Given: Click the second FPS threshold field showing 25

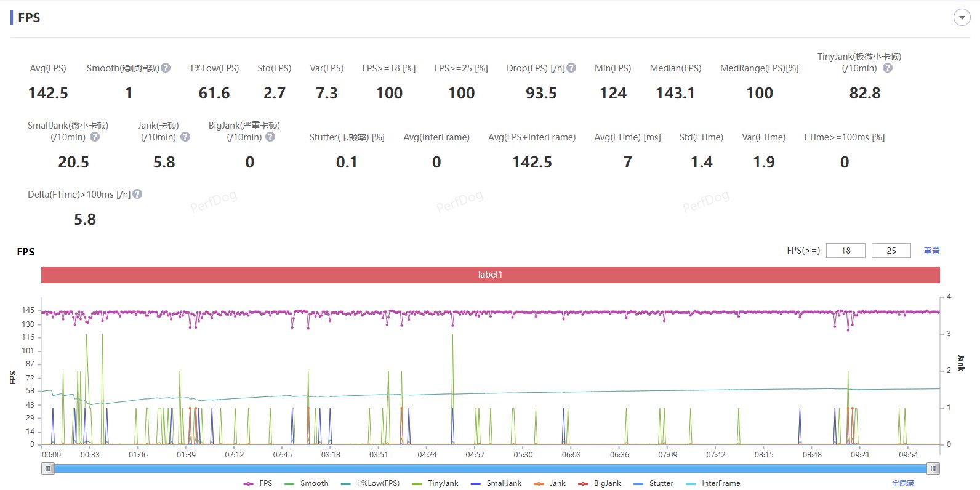Looking at the screenshot, I should [x=891, y=251].
